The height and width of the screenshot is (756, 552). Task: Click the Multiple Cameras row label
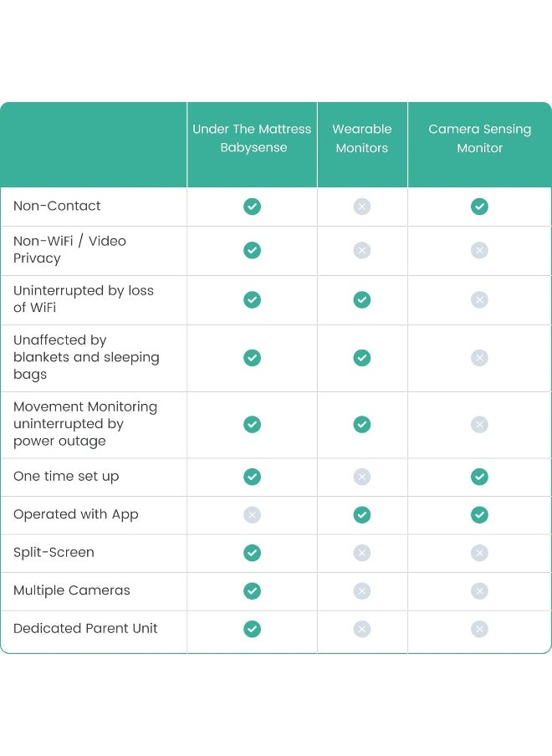pyautogui.click(x=72, y=590)
